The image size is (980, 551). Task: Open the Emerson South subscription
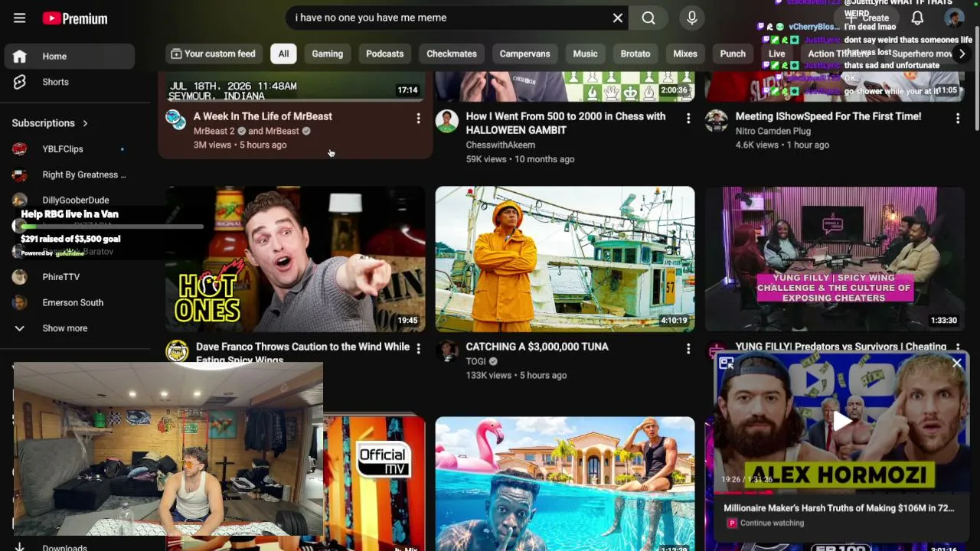pyautogui.click(x=70, y=302)
